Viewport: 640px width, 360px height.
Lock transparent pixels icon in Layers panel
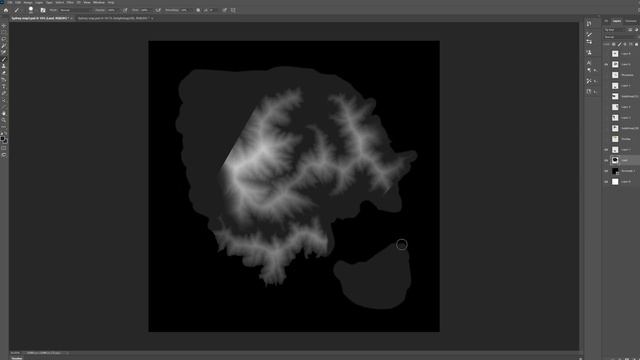613,44
